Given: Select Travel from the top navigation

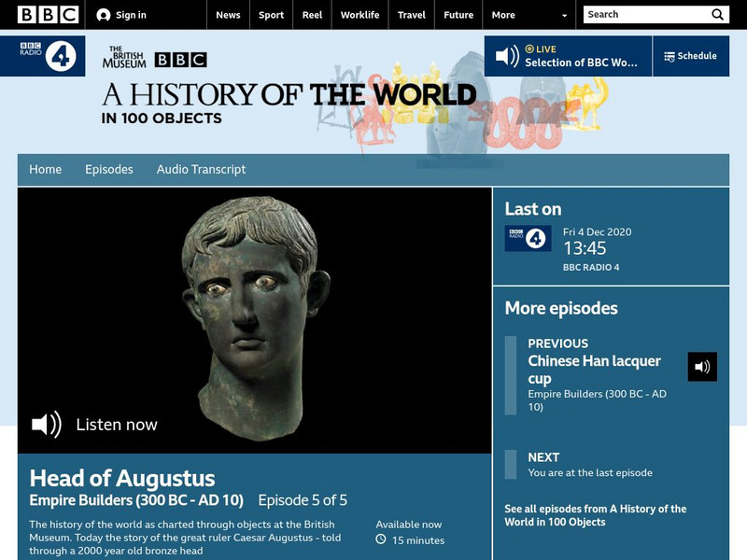Looking at the screenshot, I should click(x=413, y=15).
